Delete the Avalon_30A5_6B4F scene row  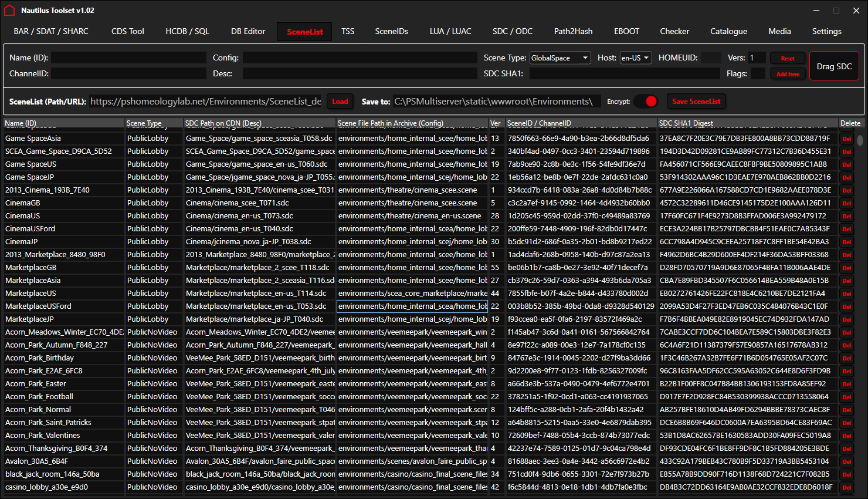pyautogui.click(x=846, y=461)
